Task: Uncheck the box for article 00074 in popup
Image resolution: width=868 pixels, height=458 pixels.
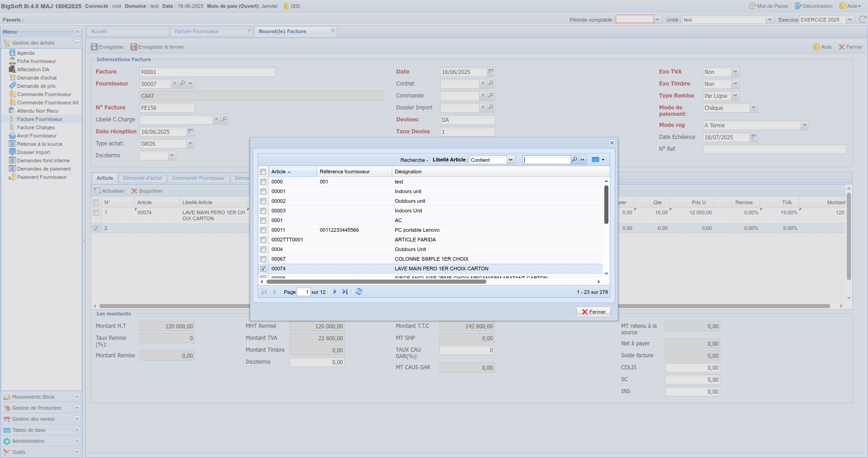Action: tap(263, 269)
